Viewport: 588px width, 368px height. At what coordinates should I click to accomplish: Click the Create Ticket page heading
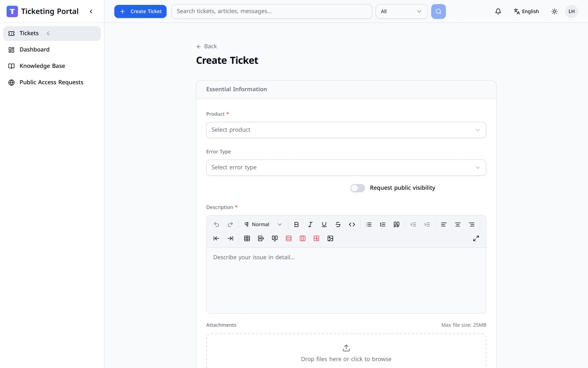click(227, 60)
